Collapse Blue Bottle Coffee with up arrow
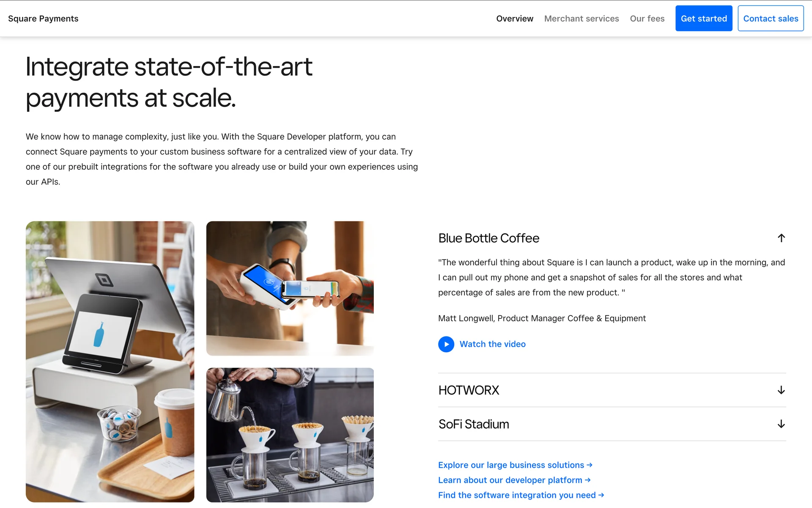 [781, 238]
